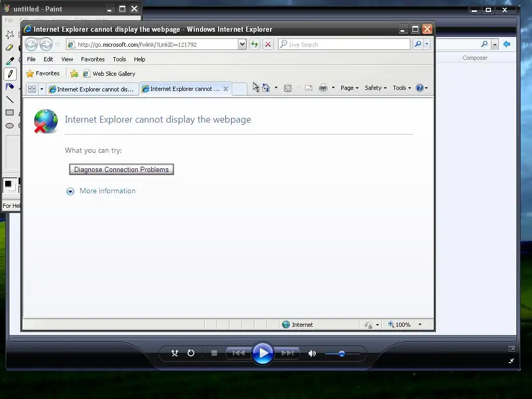Click the Live Search magnifier button

(x=418, y=44)
